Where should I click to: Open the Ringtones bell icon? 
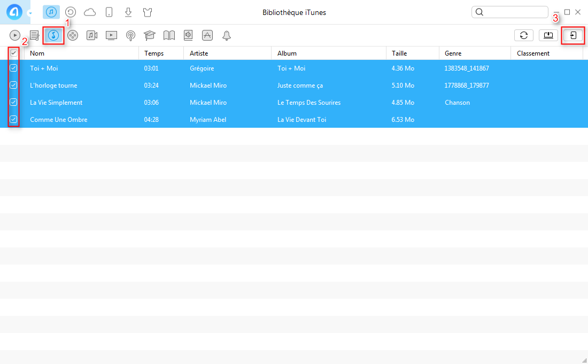tap(227, 36)
